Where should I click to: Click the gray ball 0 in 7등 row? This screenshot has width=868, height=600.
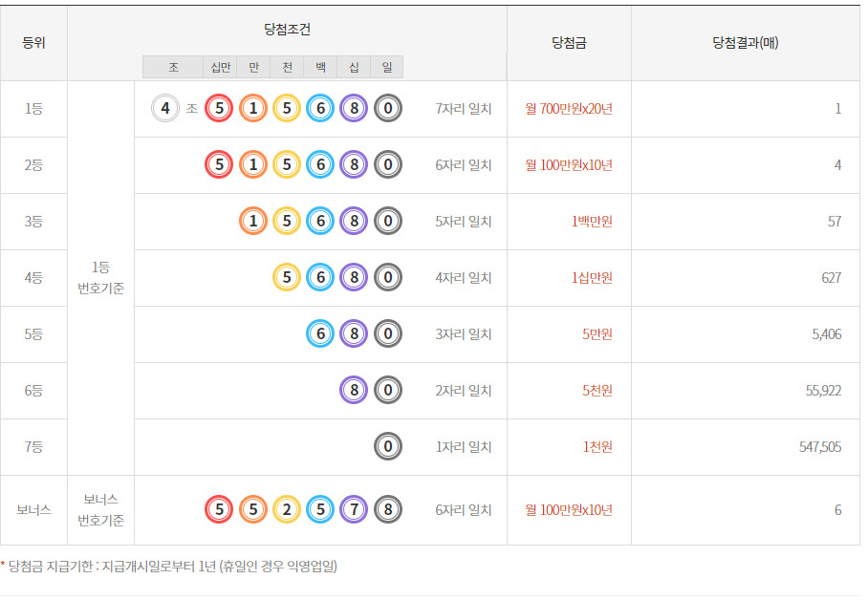(x=387, y=447)
